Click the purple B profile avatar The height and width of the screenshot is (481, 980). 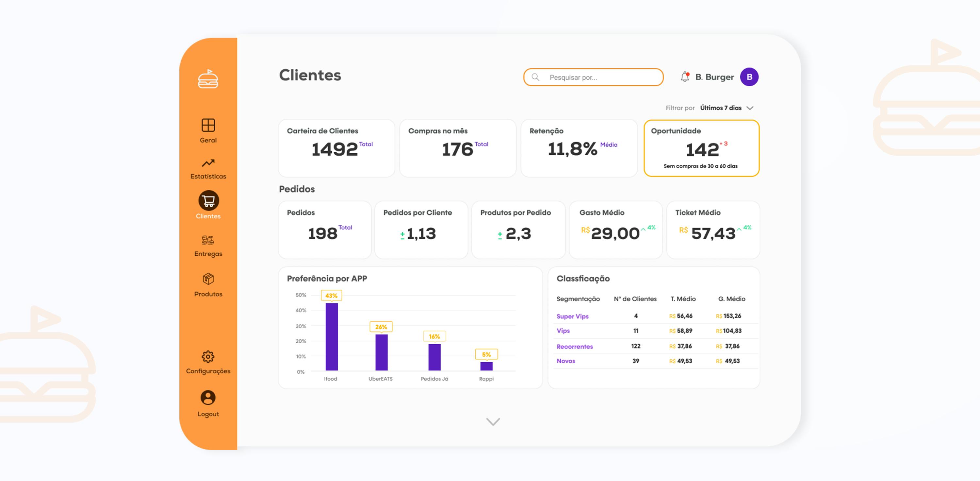pos(749,77)
